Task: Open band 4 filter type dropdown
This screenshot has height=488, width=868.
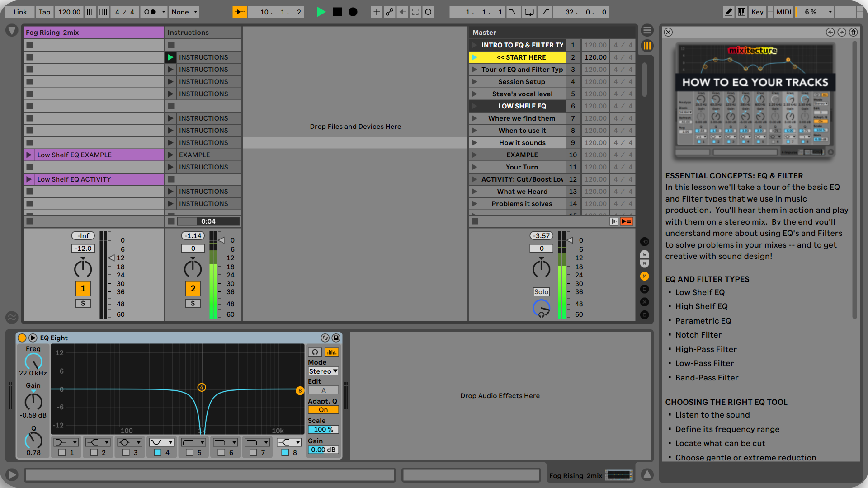Action: [x=162, y=442]
